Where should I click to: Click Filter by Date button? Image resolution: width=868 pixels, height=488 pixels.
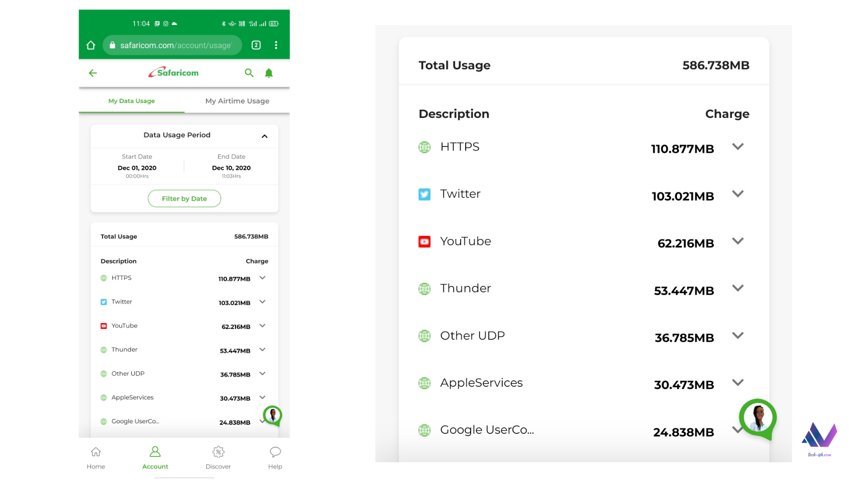[184, 198]
